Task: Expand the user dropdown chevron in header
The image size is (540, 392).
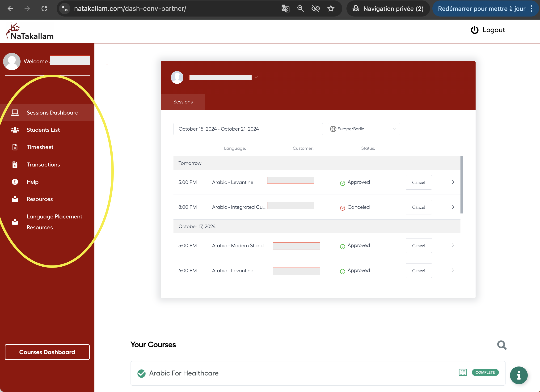Action: tap(256, 77)
